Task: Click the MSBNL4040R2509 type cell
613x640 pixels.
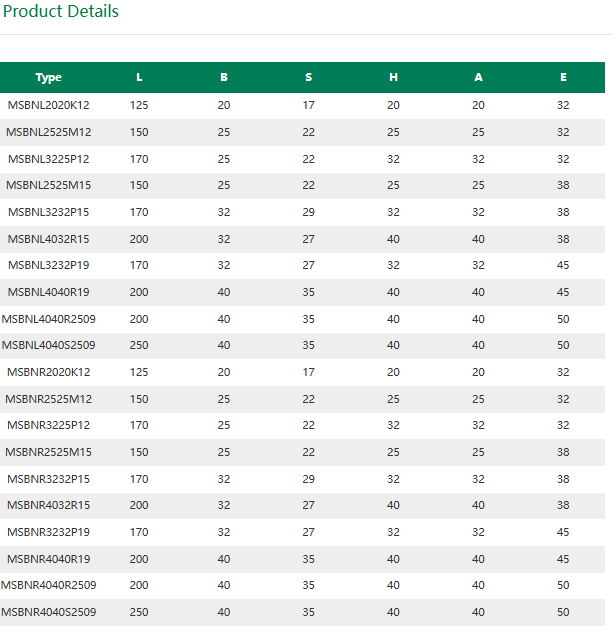Action: pos(49,319)
